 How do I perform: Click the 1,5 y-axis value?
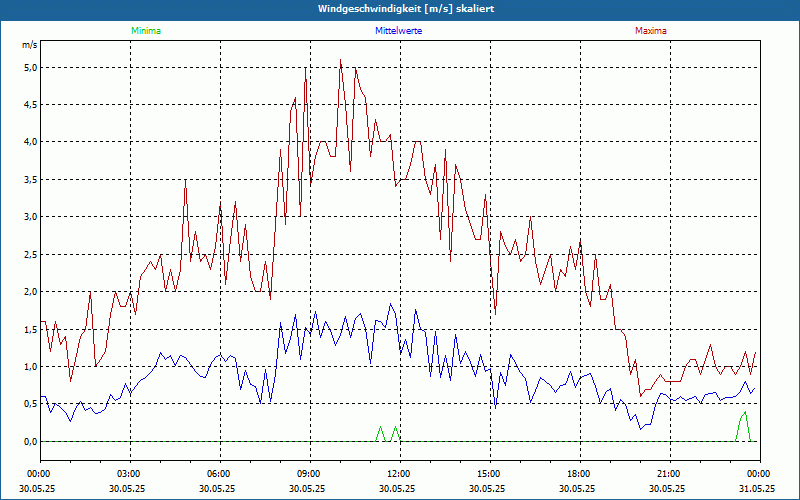tap(31, 329)
